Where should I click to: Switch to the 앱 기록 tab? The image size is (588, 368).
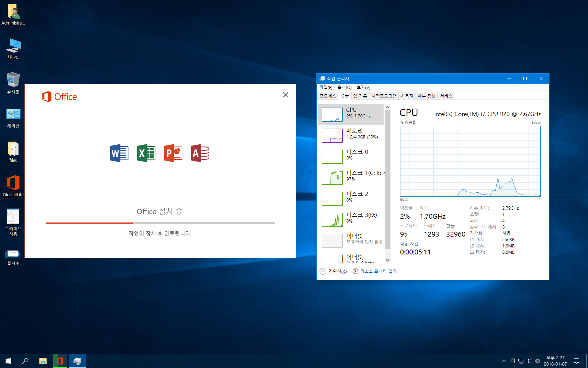click(360, 96)
